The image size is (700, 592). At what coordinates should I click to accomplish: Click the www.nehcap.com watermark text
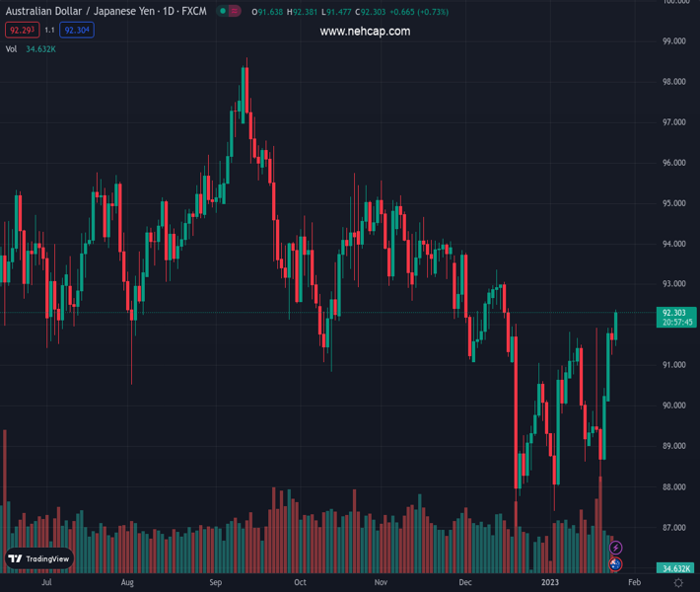(x=365, y=32)
